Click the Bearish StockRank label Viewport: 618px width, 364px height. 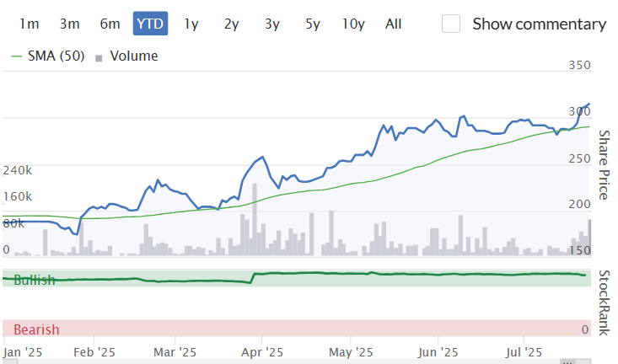[x=36, y=329]
